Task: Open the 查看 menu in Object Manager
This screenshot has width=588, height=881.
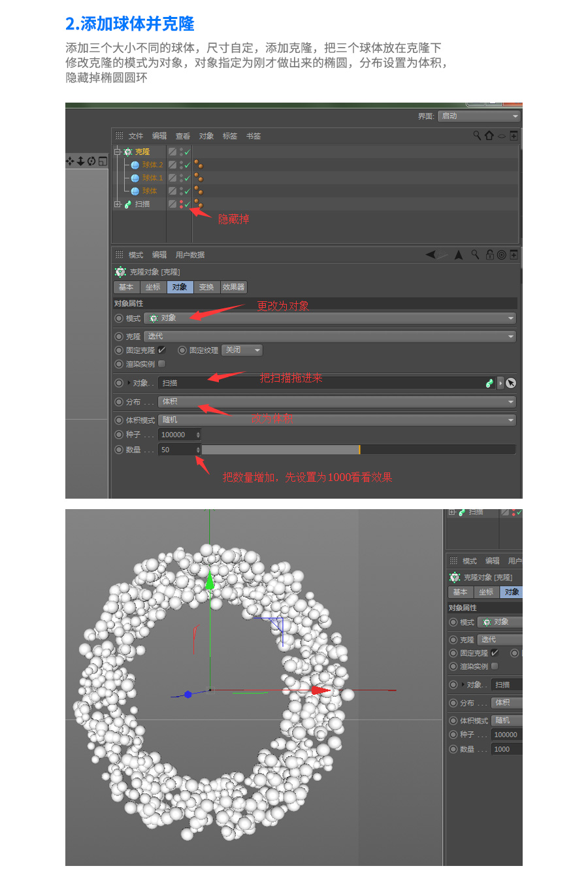Action: coord(183,136)
